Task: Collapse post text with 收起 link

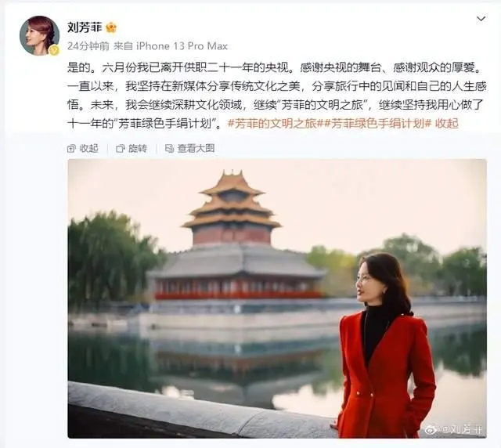Action: pyautogui.click(x=447, y=124)
